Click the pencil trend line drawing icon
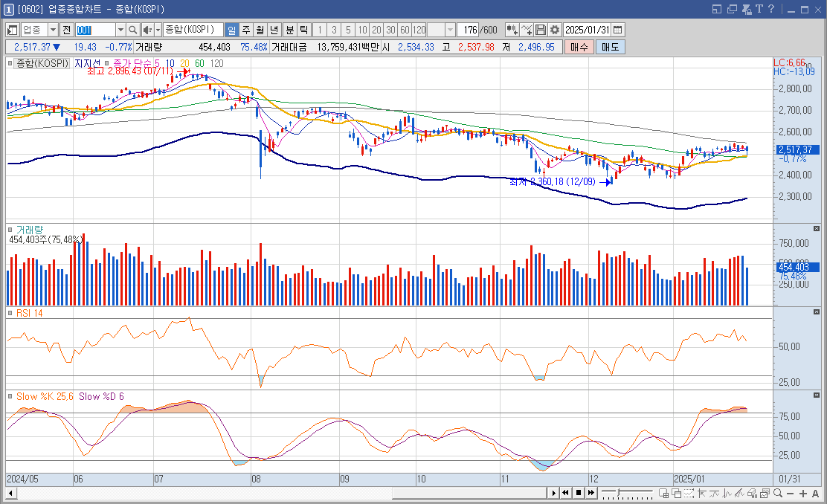 740,494
